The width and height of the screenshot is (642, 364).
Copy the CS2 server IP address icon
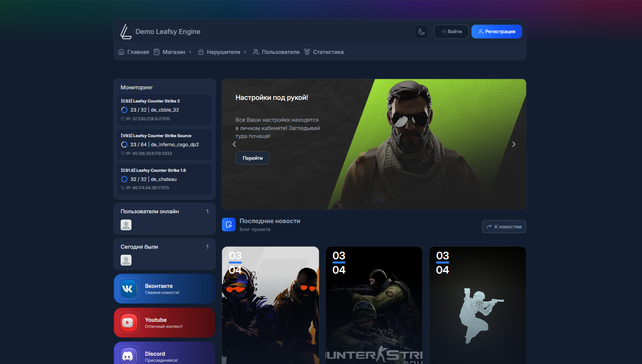pos(123,119)
